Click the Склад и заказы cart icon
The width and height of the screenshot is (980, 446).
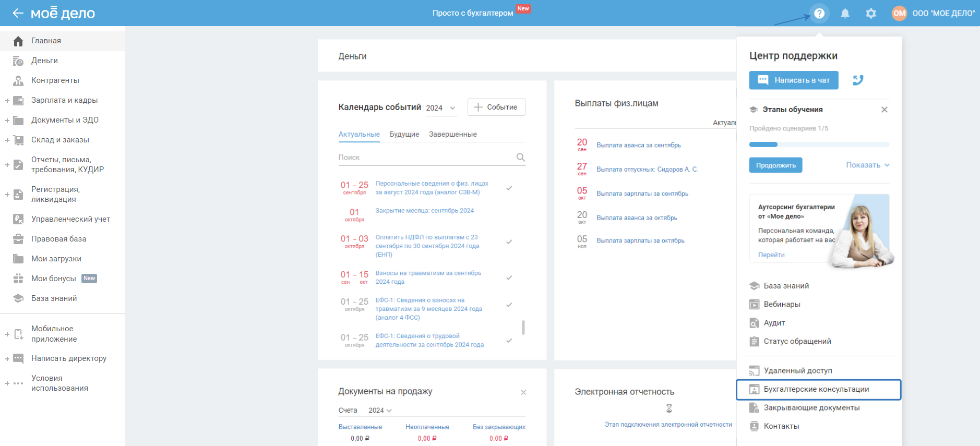[18, 140]
